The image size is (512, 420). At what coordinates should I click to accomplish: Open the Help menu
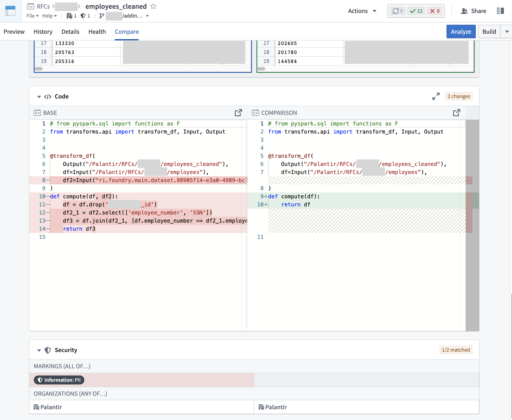click(x=49, y=16)
